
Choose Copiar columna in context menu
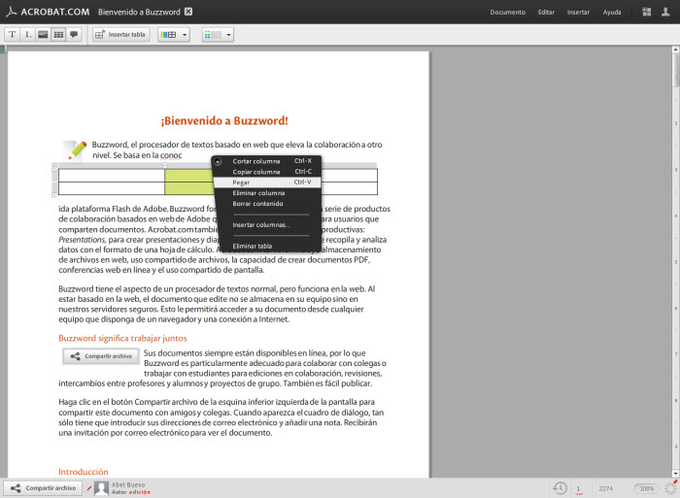pyautogui.click(x=268, y=172)
